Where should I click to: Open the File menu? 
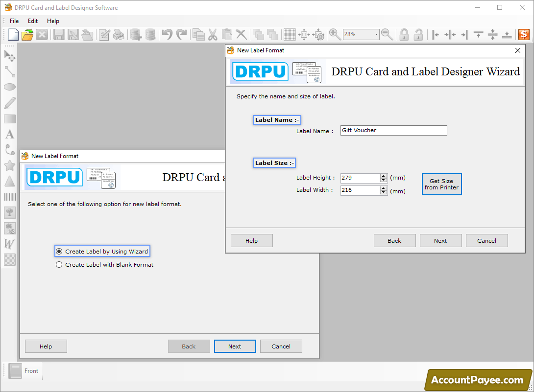pyautogui.click(x=14, y=21)
